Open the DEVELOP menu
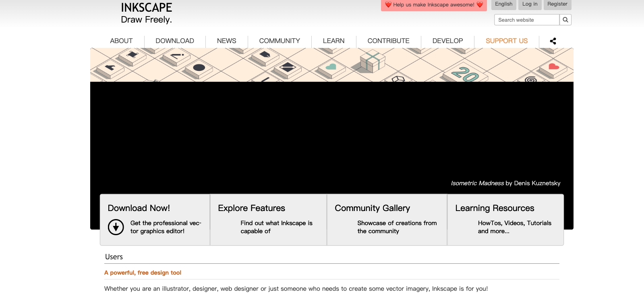Screen dimensions: 644x298 [447, 41]
